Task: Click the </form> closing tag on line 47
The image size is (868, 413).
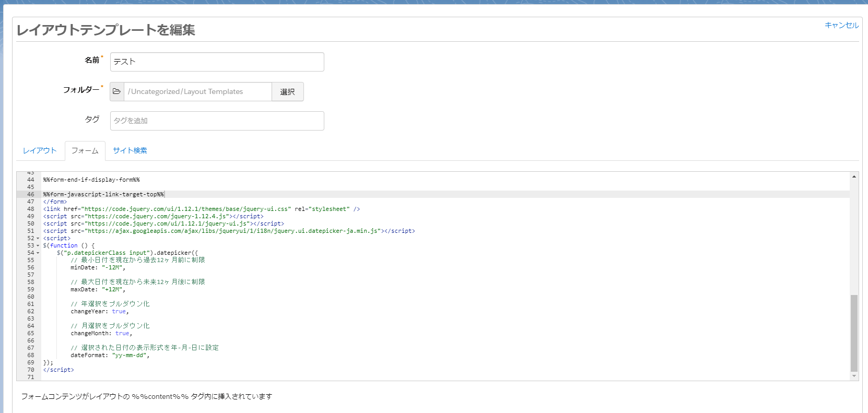Action: 55,202
